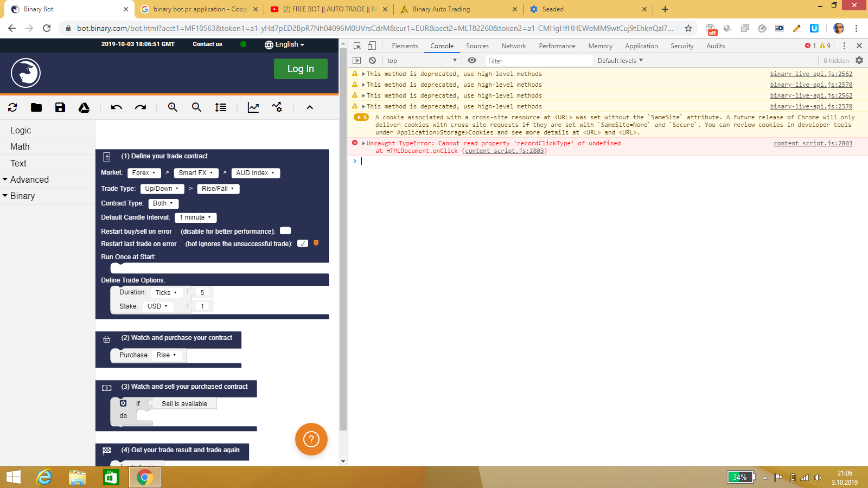This screenshot has width=868, height=488.
Task: Open the Google Drive icon in the bot toolbar
Action: [84, 107]
